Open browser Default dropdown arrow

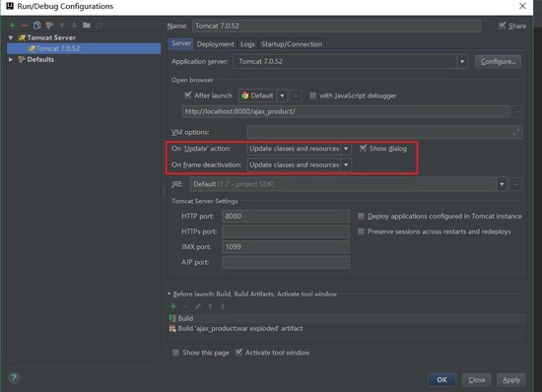(282, 96)
